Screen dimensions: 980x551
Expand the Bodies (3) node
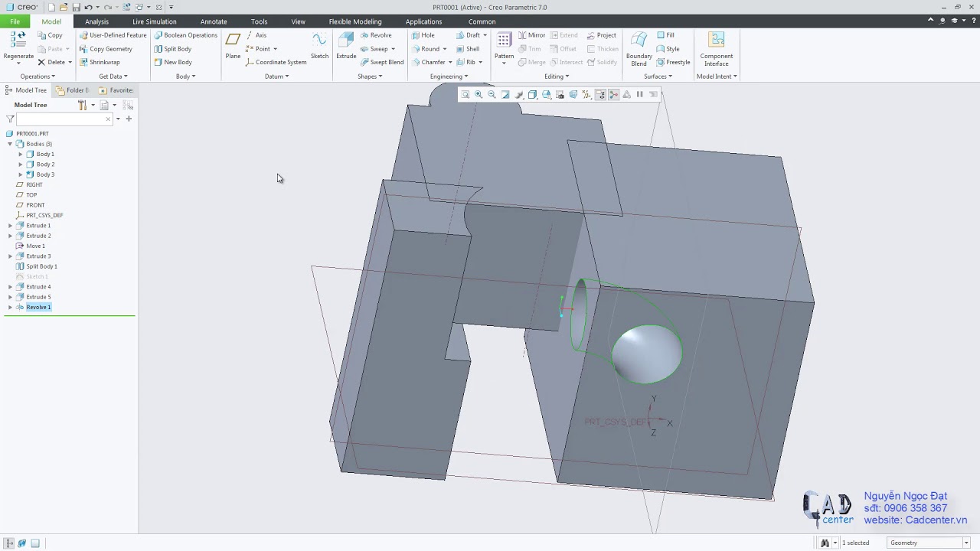click(x=10, y=144)
